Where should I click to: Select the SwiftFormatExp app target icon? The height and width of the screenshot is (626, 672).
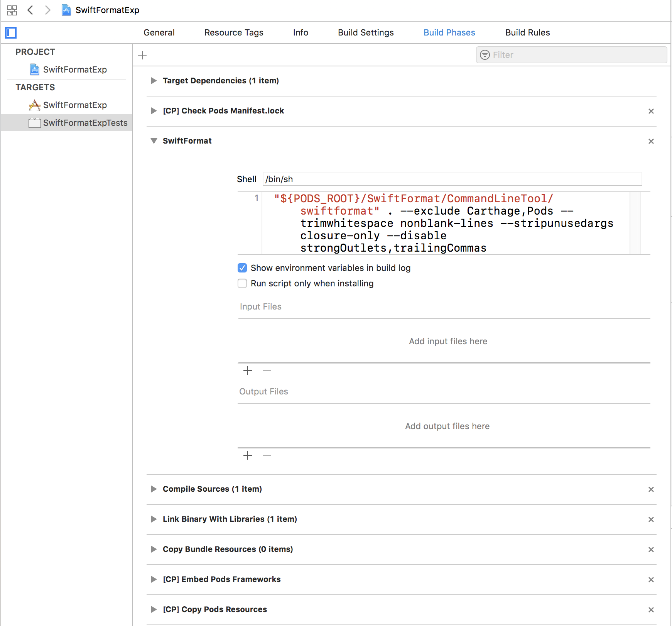[35, 105]
